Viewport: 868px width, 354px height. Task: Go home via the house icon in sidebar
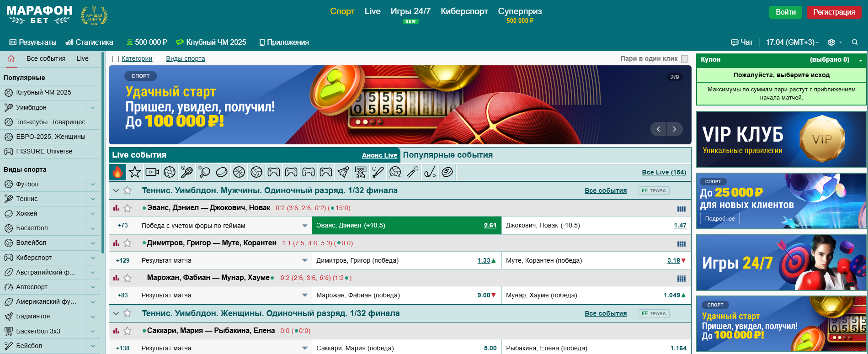[x=11, y=58]
